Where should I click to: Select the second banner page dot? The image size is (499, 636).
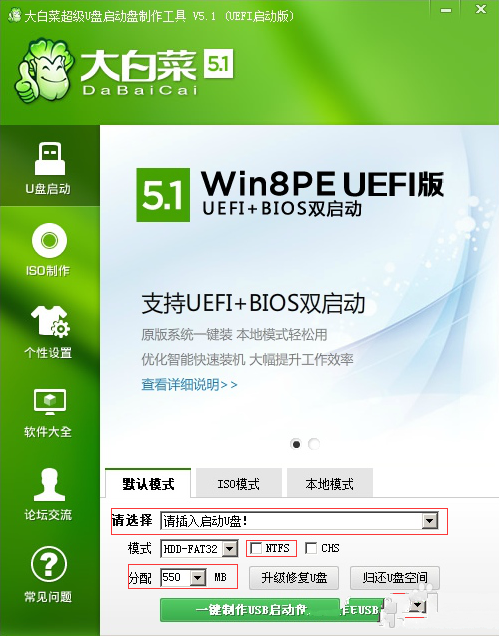pos(314,444)
